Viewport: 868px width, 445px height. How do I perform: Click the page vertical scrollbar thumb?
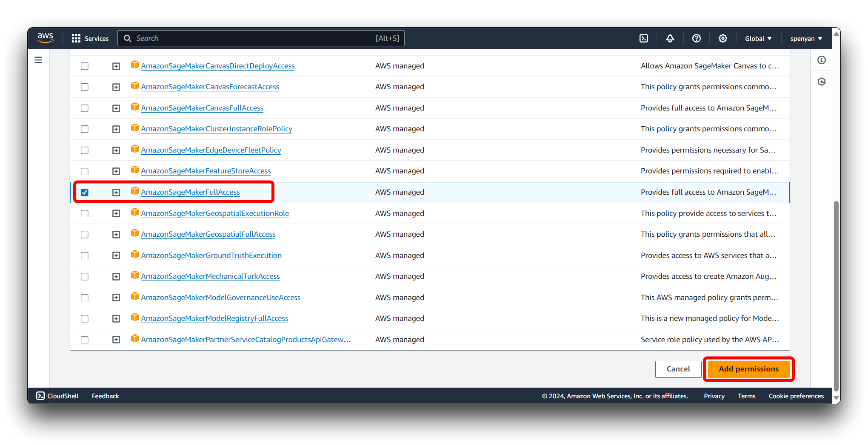836,296
